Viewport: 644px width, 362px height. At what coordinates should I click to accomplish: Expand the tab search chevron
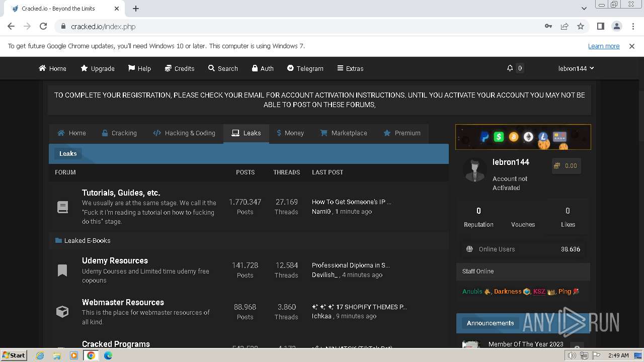[x=584, y=9]
